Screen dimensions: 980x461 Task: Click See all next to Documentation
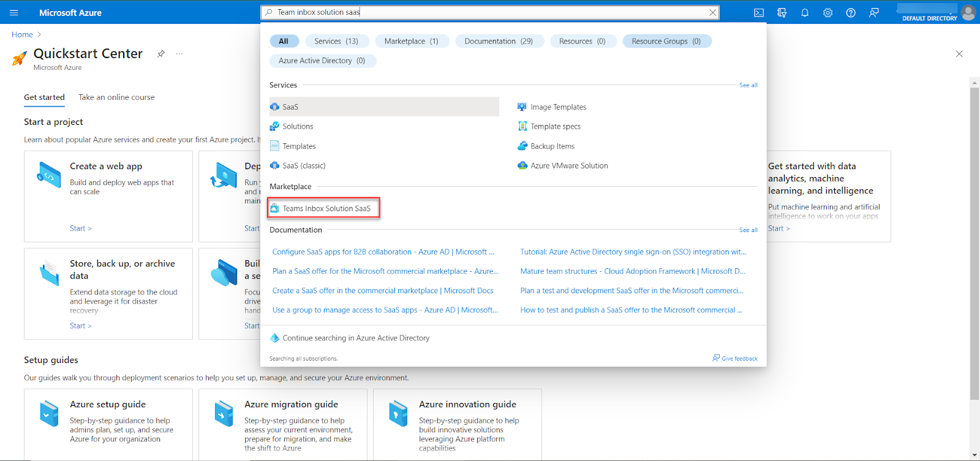[x=748, y=230]
